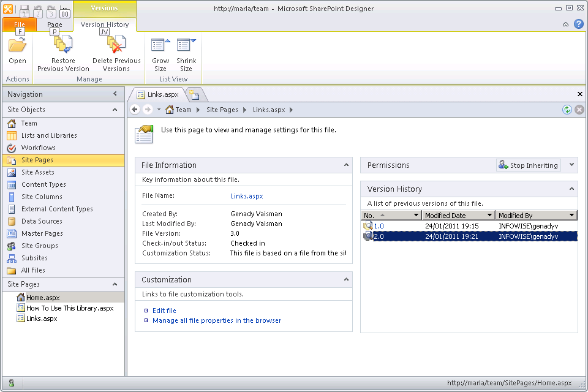
Task: Collapse the File Information section
Action: point(346,165)
